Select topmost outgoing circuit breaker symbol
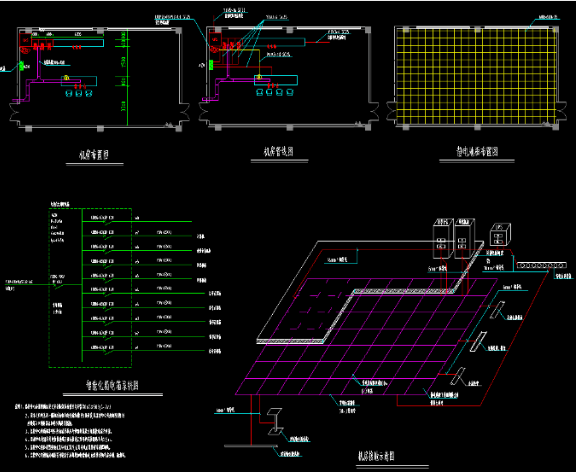 click(108, 222)
